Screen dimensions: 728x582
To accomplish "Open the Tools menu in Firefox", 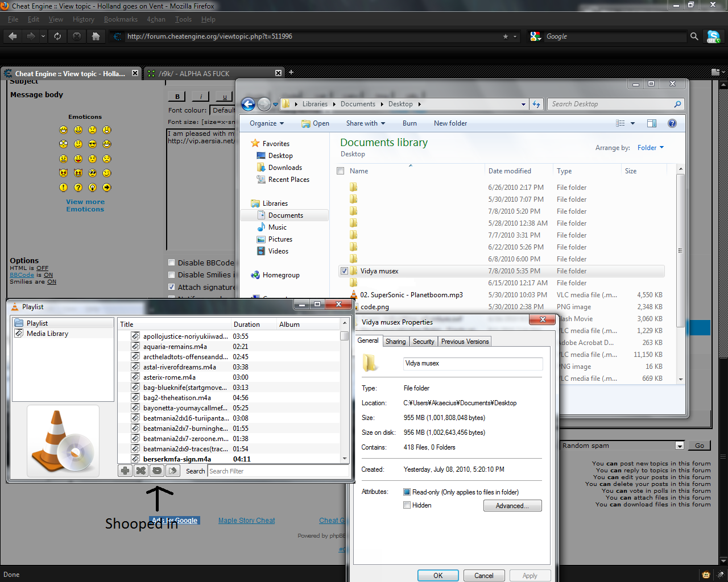I will [183, 19].
